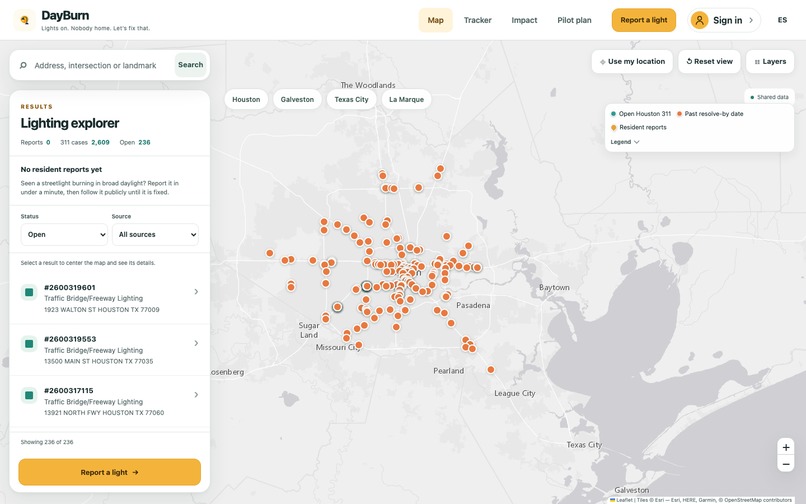Click the teal marker icon for case #2600317115
This screenshot has width=806, height=504.
(x=29, y=395)
